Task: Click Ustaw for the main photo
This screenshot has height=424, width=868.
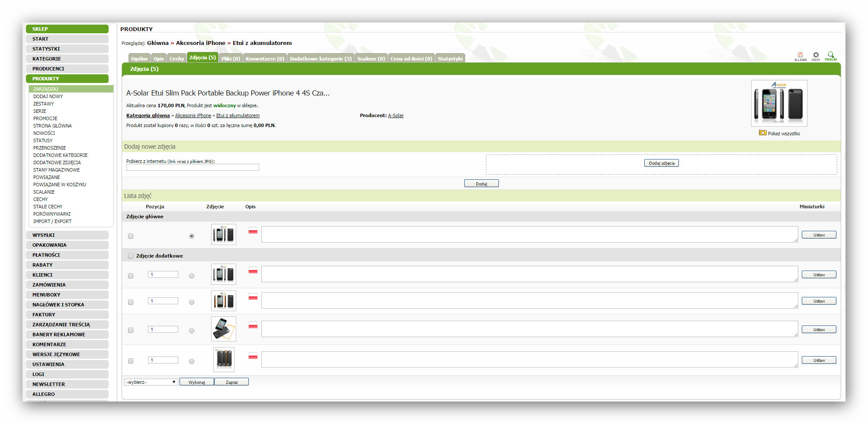Action: click(x=819, y=235)
